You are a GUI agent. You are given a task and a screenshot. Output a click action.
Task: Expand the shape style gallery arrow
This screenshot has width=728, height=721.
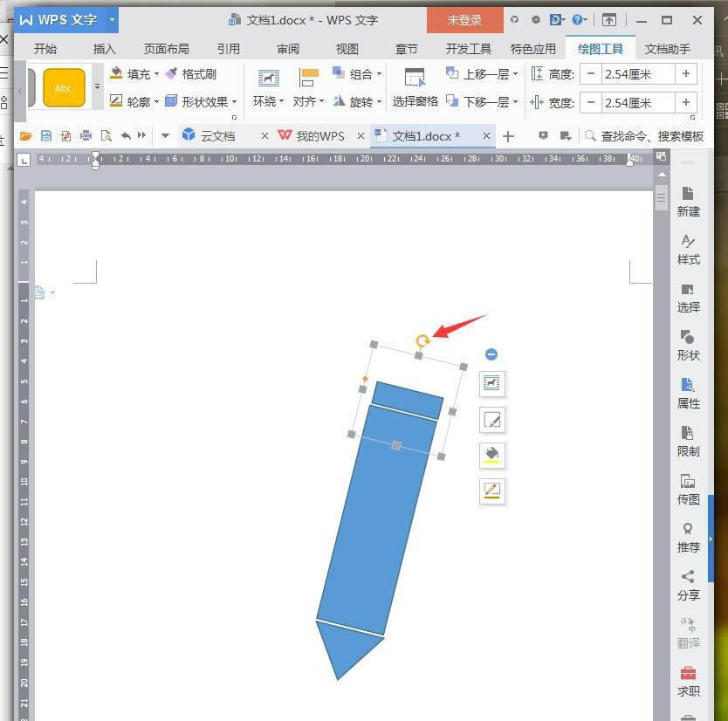point(97,86)
